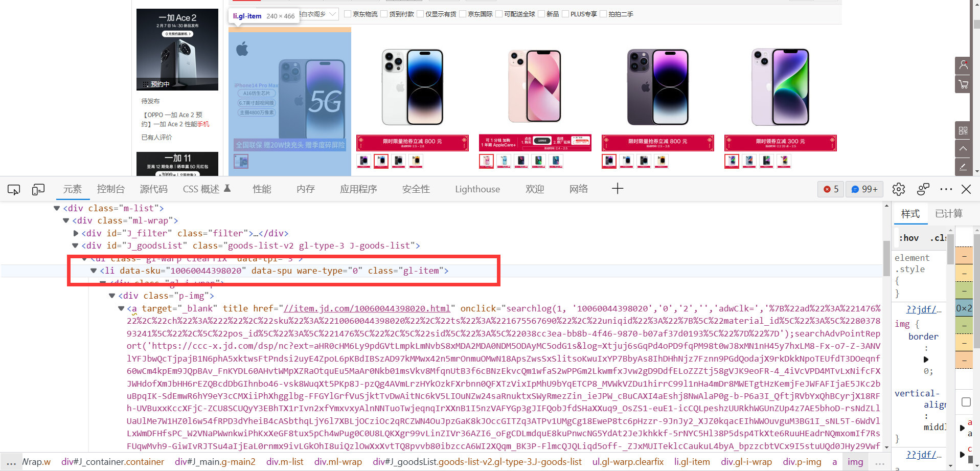This screenshot has height=471, width=980.
Task: Select gold variant under deep purple iPhone
Action: click(662, 161)
